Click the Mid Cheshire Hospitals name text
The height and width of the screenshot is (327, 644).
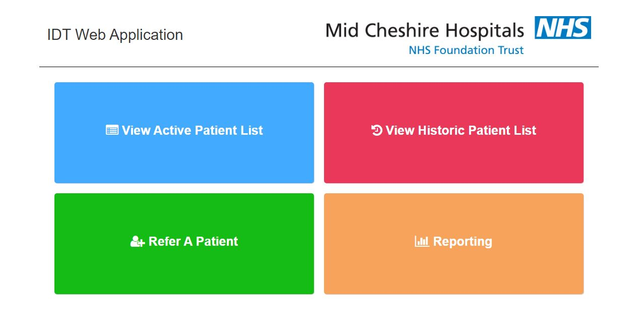424,31
